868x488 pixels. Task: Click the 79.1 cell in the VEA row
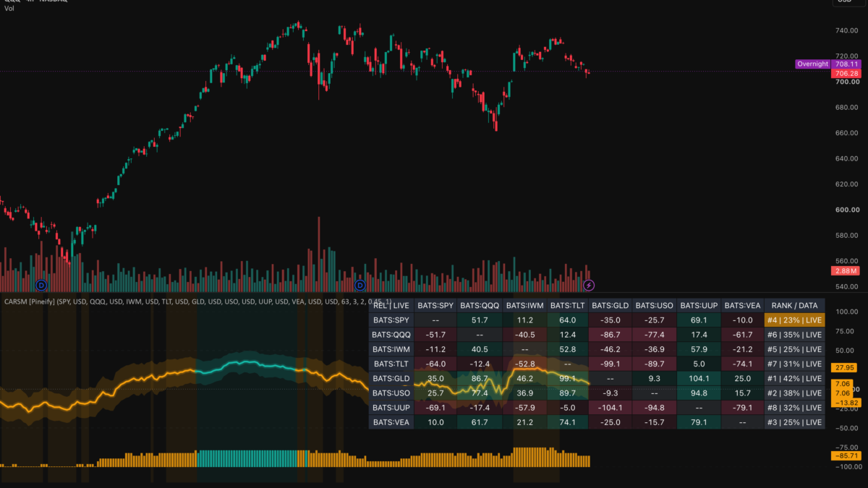pos(699,422)
